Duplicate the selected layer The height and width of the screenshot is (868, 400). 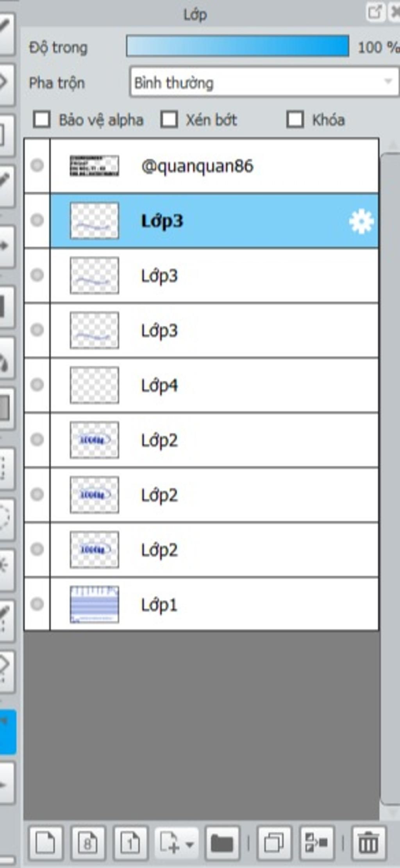[274, 843]
